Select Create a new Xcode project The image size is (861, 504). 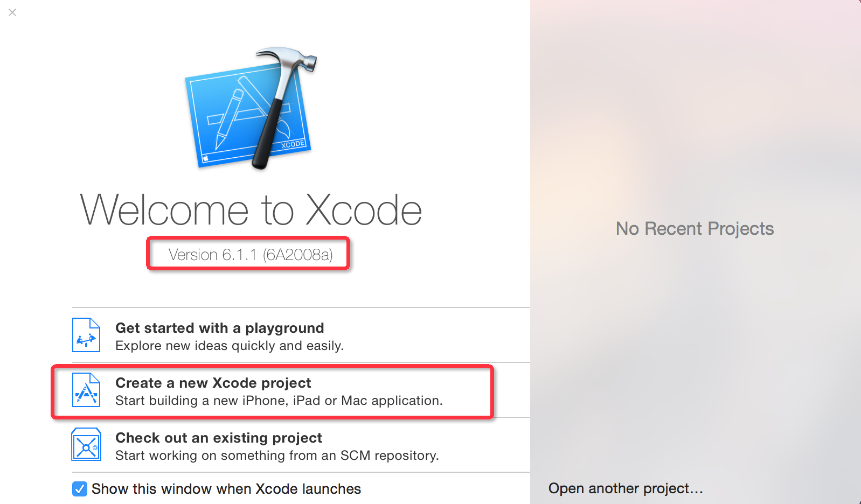[x=213, y=383]
